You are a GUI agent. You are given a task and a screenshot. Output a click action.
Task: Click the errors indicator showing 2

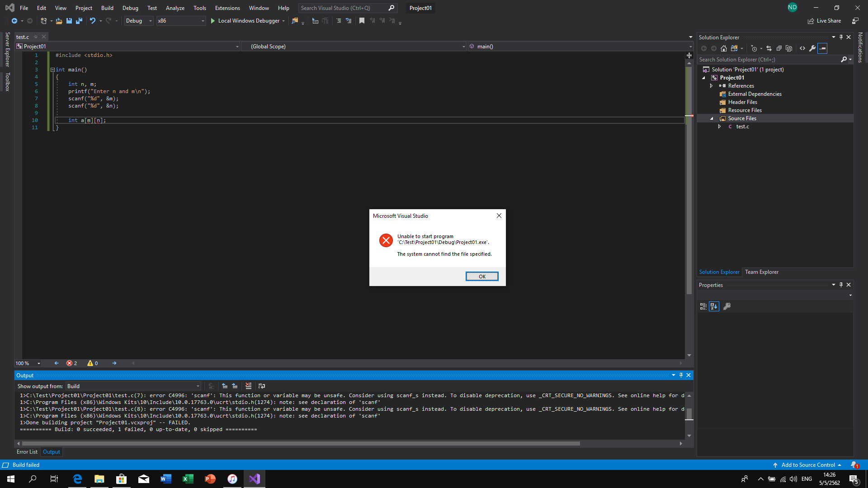tap(72, 363)
